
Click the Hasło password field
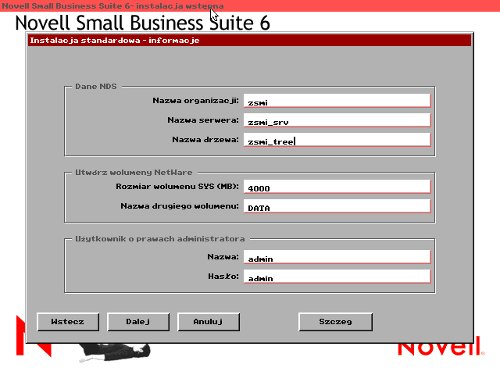(x=337, y=276)
